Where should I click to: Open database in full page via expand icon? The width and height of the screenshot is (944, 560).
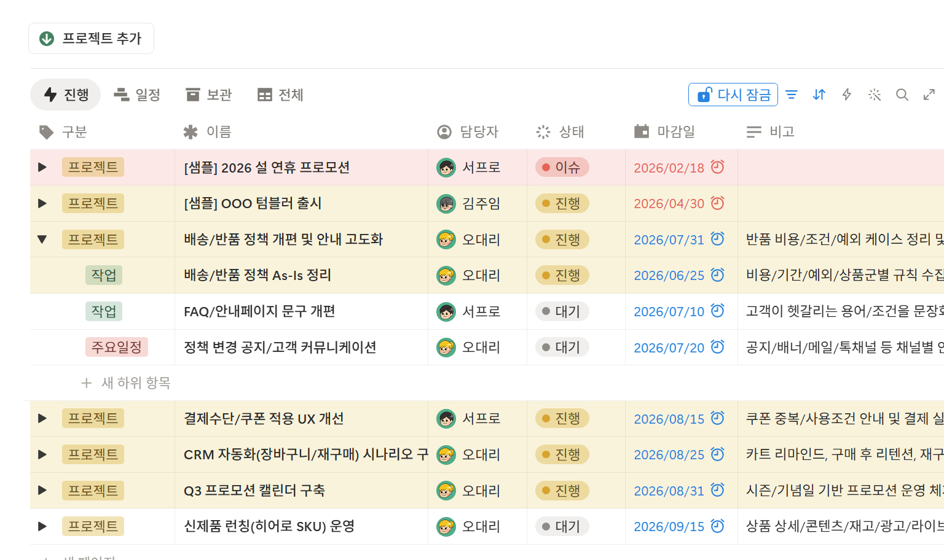tap(929, 95)
